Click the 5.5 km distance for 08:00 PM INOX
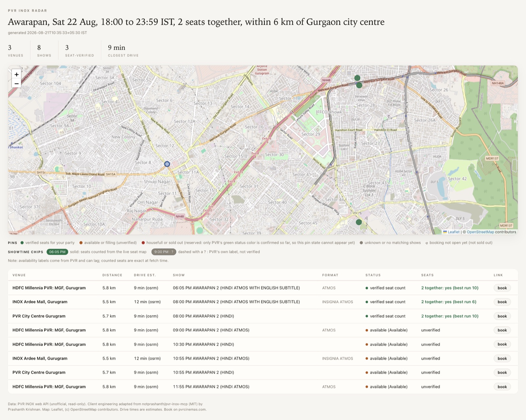 click(109, 302)
